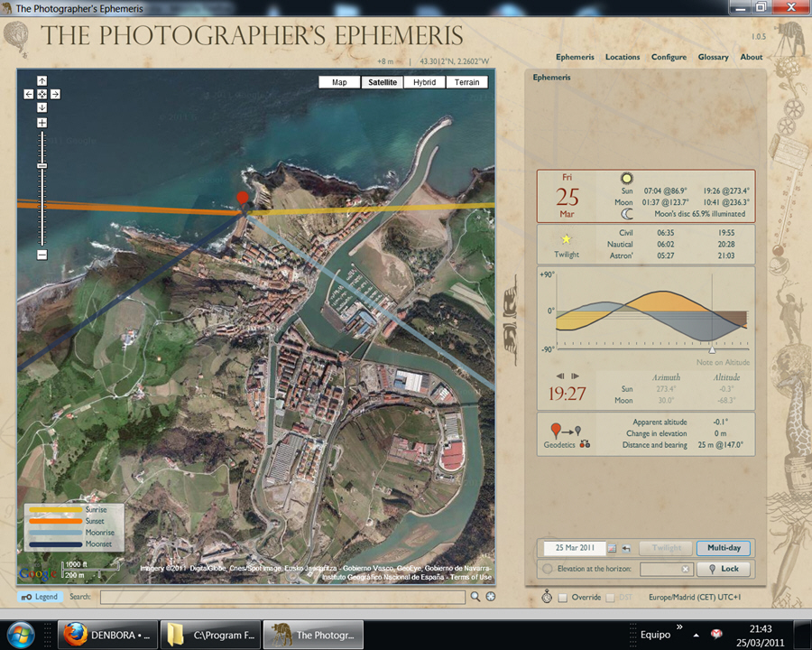Click the map zoom slider handle

pyautogui.click(x=42, y=166)
